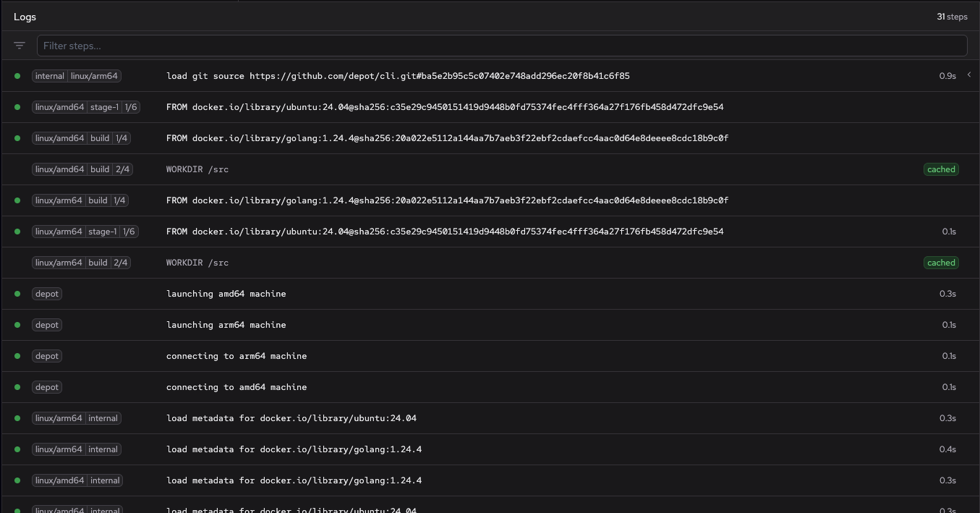Click the cached badge on the arm64 WORKDIR step
Screen dimensions: 980x513
[941, 262]
